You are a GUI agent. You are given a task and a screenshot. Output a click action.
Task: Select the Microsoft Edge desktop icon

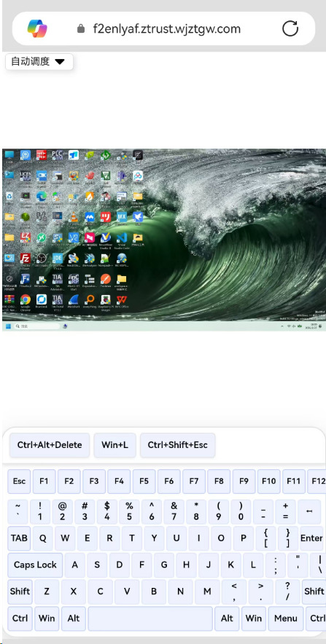(42, 197)
